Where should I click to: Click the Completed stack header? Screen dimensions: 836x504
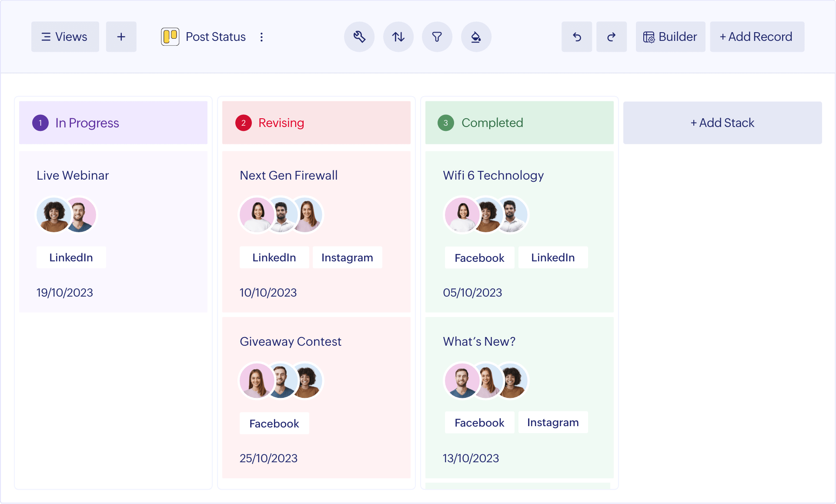pyautogui.click(x=519, y=123)
